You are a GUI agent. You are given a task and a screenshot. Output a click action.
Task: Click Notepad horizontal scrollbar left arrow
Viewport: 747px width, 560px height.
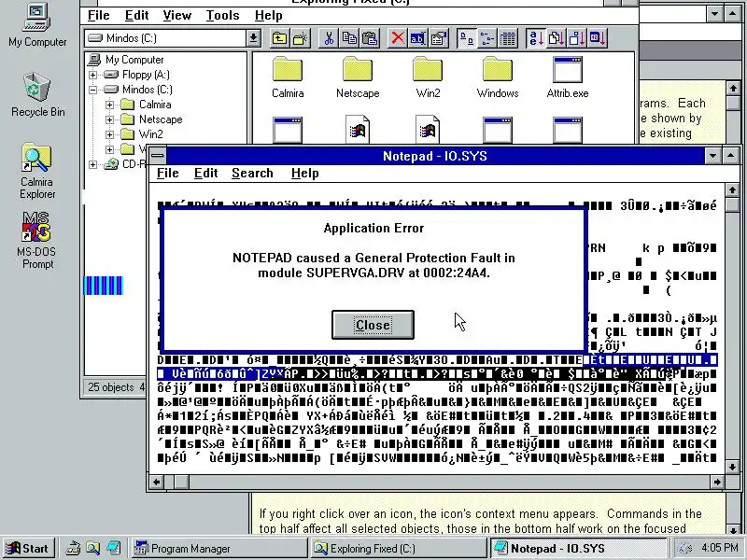[x=156, y=482]
